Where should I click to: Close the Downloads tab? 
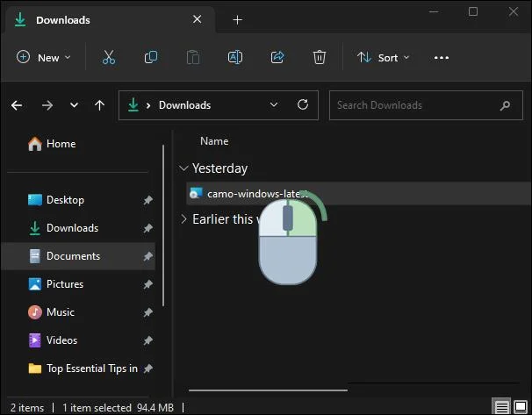[x=198, y=19]
